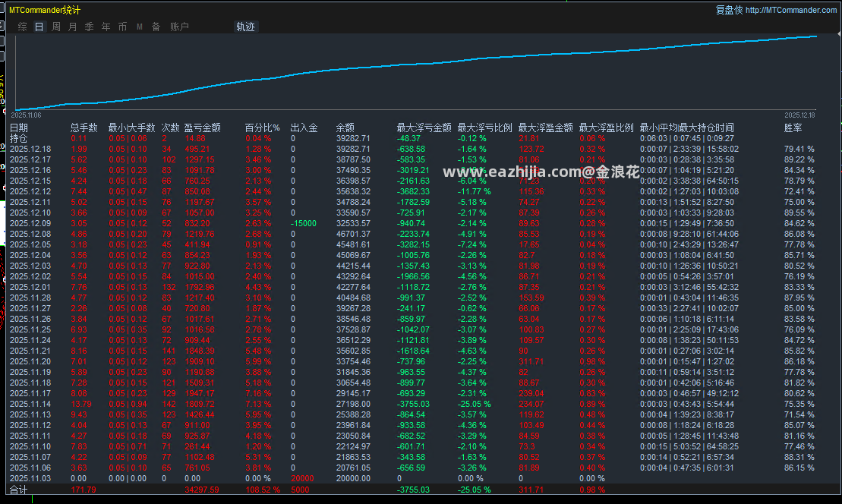The image size is (842, 504).
Task: Select the 持仓 row label
Action: click(x=19, y=138)
